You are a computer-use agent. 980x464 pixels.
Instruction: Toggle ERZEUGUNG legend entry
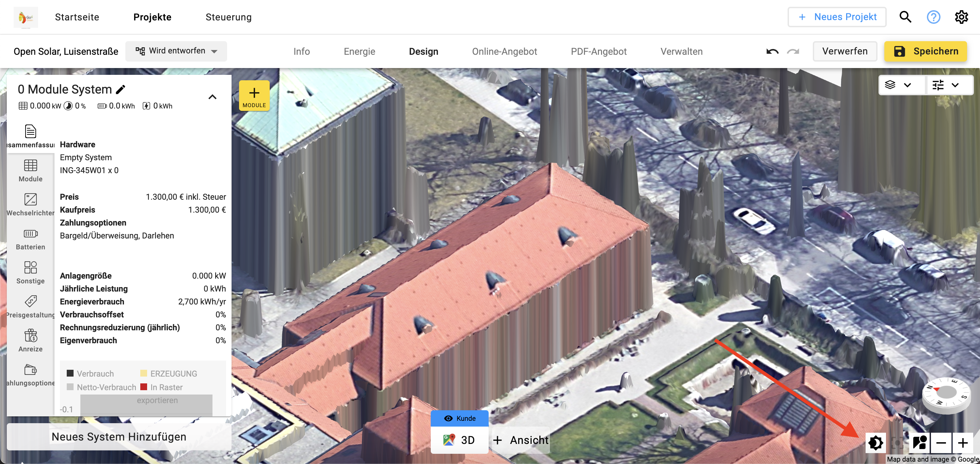click(169, 373)
